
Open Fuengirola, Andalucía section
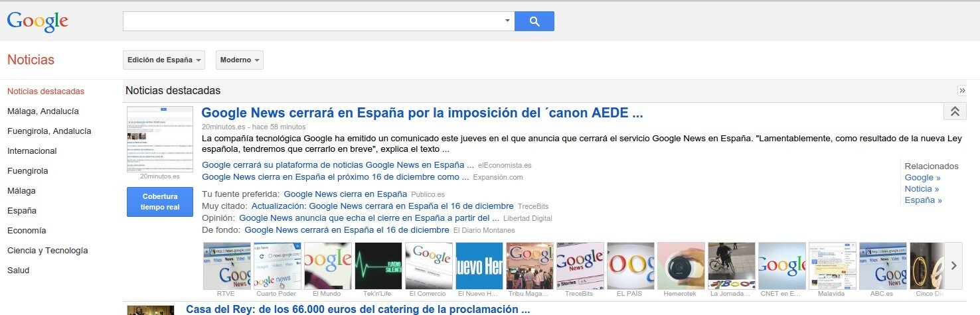[49, 131]
